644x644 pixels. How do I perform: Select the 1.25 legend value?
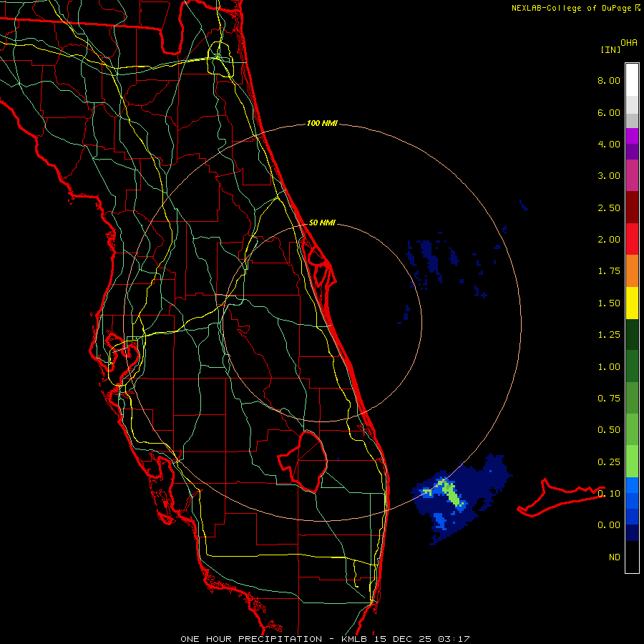pyautogui.click(x=609, y=335)
